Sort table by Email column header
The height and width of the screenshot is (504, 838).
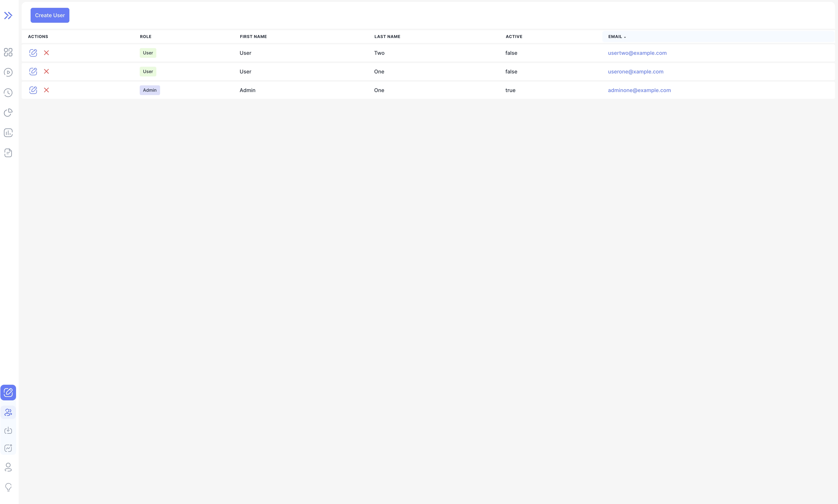[615, 37]
